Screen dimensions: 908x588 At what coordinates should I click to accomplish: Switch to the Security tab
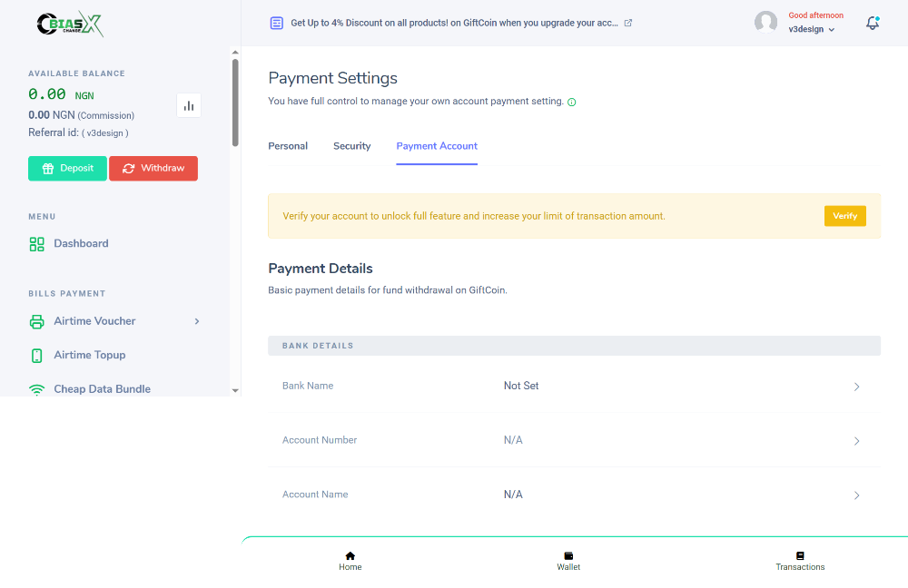click(x=352, y=145)
